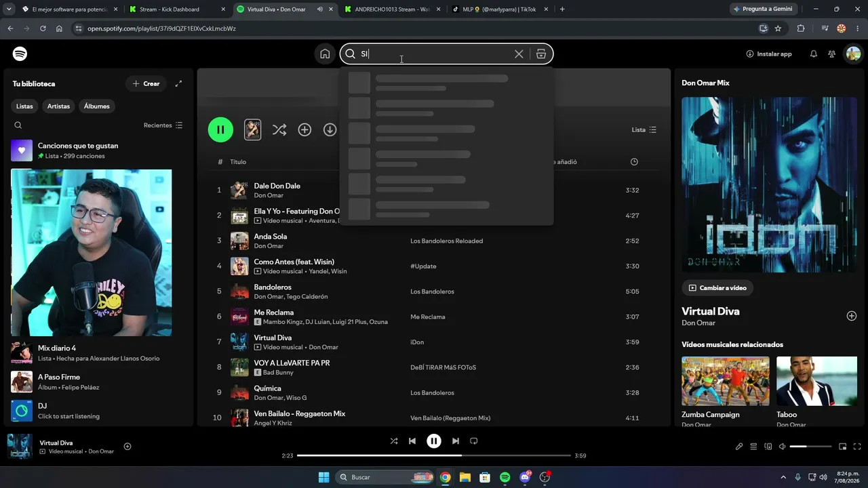Screen dimensions: 868x488
Task: Clear the Spotify search field text
Action: tap(519, 54)
